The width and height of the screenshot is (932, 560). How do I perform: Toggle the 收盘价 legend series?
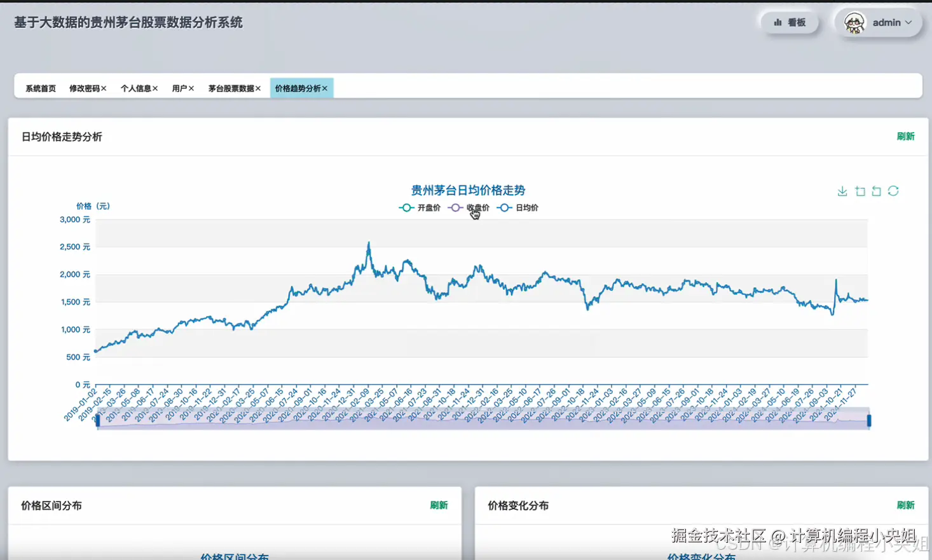(x=468, y=207)
